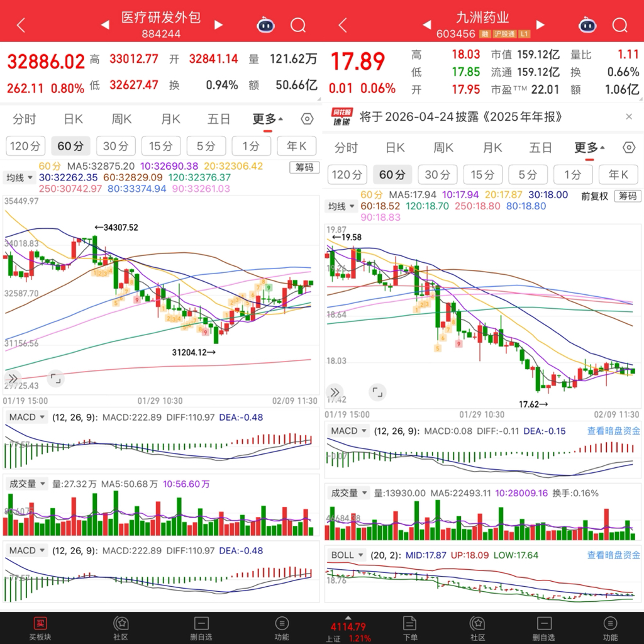Switch to 月K tab on 九洲药业
644x644 pixels.
[x=492, y=147]
